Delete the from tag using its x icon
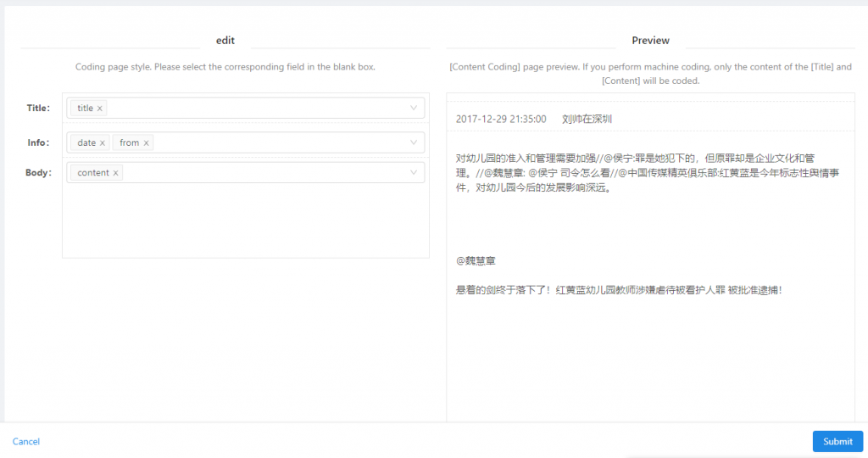Viewport: 868px width, 458px height. pyautogui.click(x=147, y=143)
